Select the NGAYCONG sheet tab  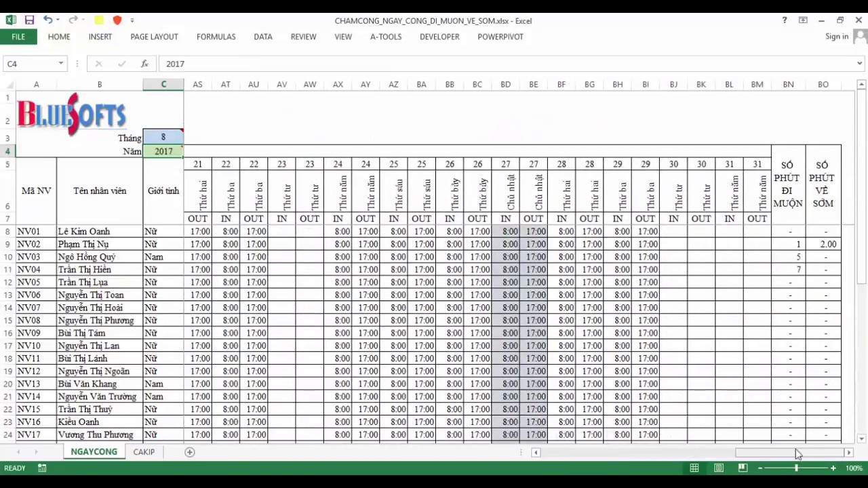(94, 451)
